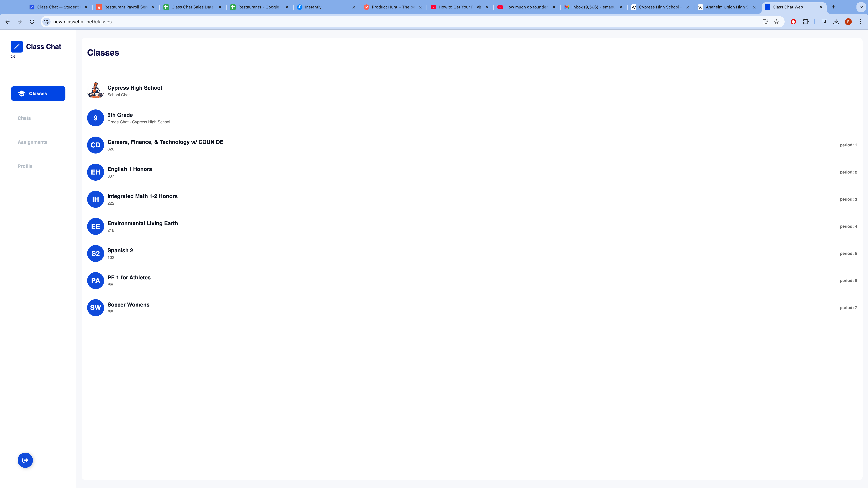Click the browser forward arrow
The image size is (868, 488).
[x=19, y=22]
